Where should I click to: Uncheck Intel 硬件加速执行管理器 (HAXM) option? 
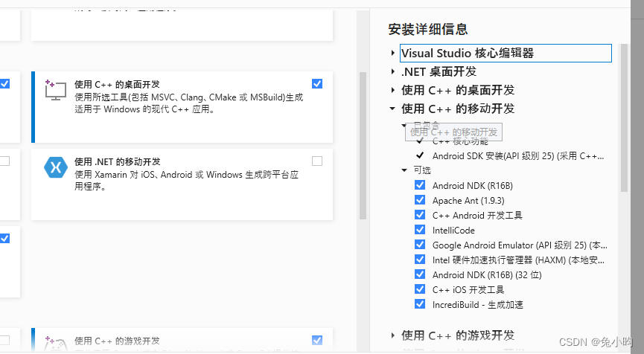pyautogui.click(x=420, y=260)
